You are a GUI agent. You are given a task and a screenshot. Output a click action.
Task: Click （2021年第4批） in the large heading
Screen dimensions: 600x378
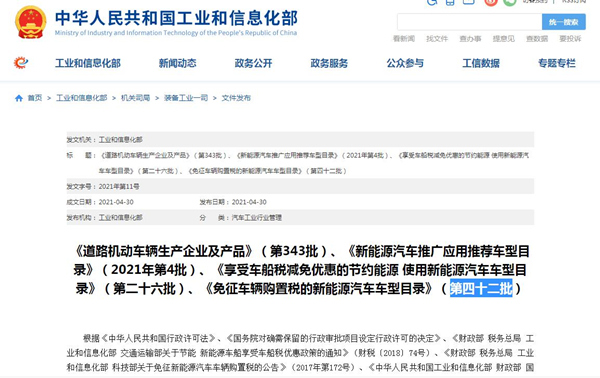[149, 270]
